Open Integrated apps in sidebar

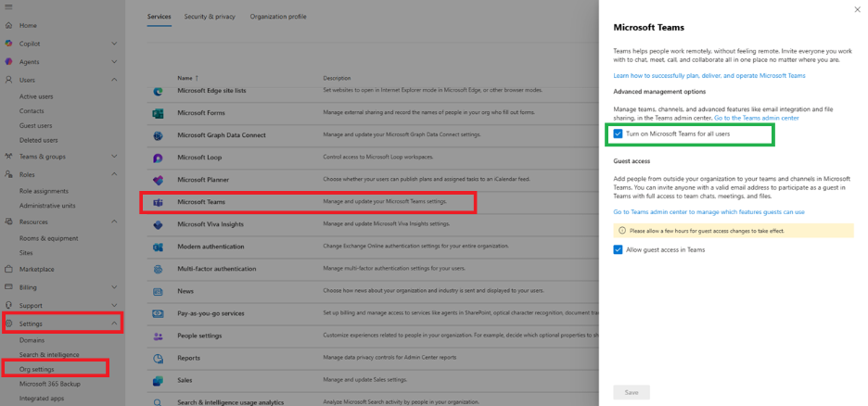click(x=42, y=399)
